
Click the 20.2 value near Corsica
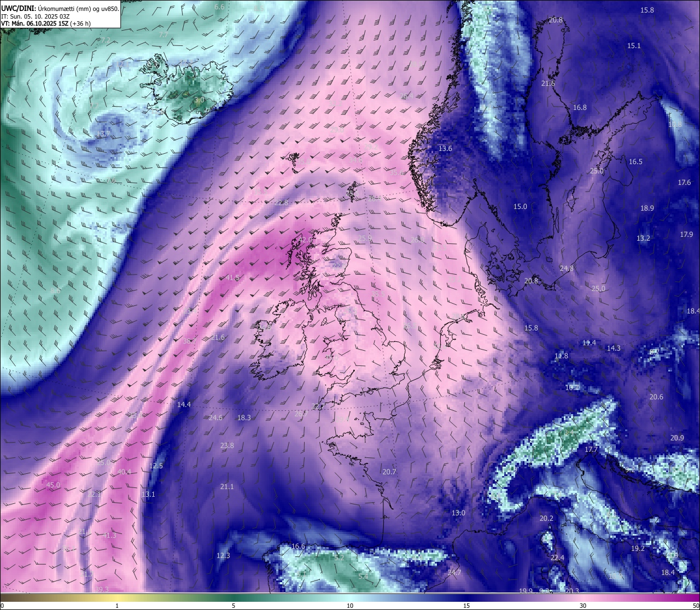click(x=546, y=519)
